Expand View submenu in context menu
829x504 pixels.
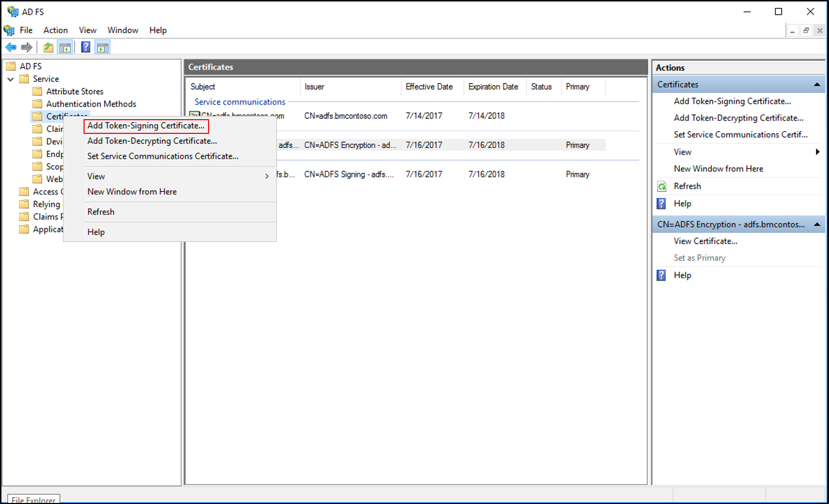click(x=267, y=176)
